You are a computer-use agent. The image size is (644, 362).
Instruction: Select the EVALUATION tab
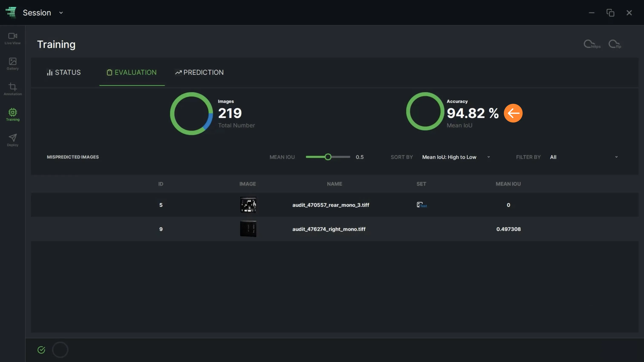coord(132,72)
